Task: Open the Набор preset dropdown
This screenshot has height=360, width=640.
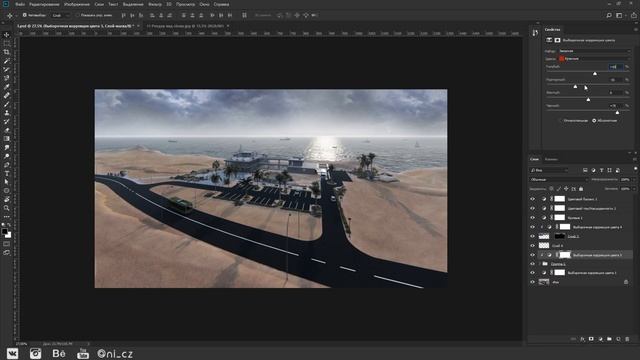Action: [x=594, y=51]
